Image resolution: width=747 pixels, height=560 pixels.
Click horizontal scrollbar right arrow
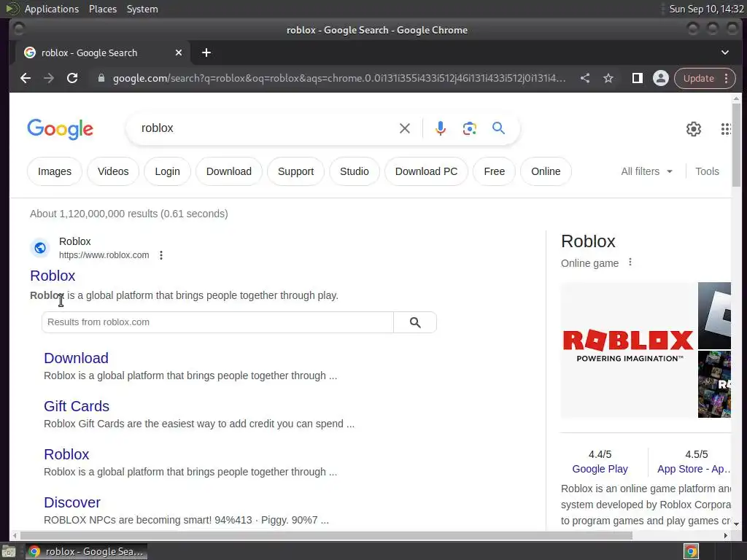click(726, 536)
